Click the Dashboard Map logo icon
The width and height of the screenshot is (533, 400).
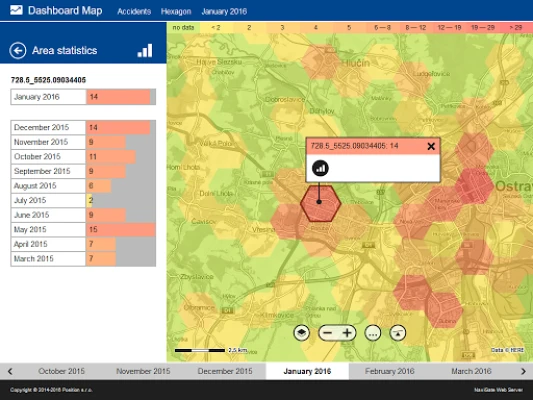point(16,10)
